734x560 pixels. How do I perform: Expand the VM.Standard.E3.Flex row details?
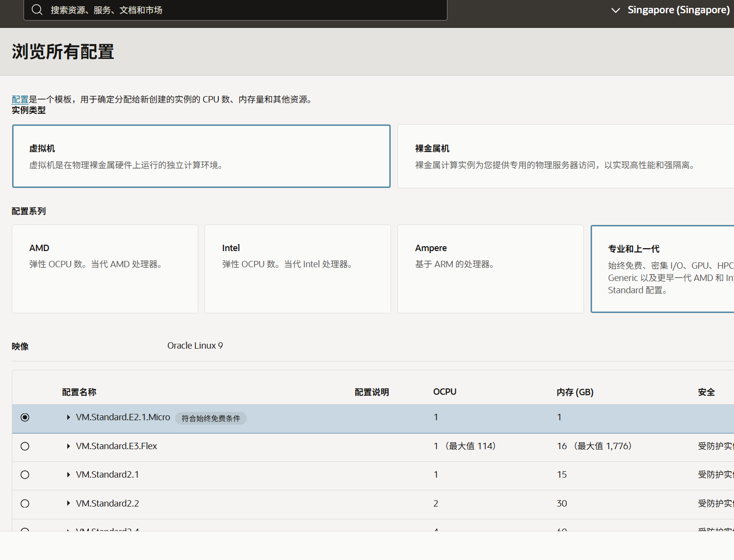coord(68,446)
